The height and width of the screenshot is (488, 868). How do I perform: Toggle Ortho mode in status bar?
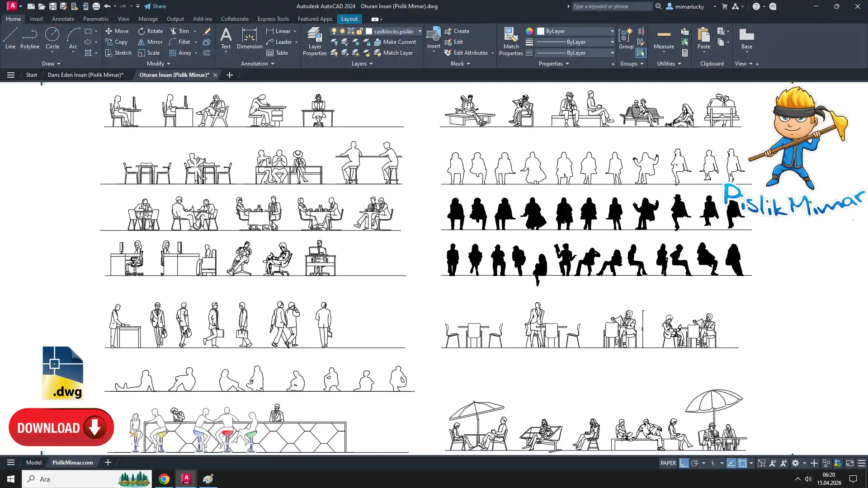pos(684,463)
